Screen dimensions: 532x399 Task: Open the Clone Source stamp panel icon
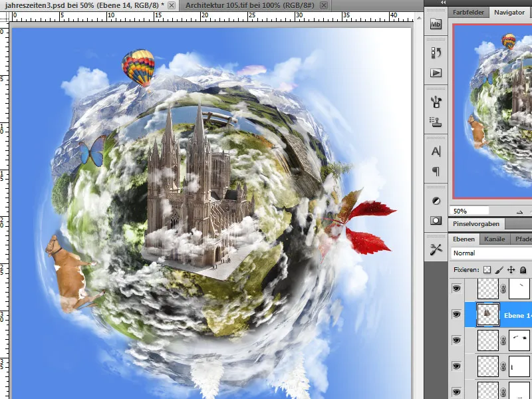(436, 122)
